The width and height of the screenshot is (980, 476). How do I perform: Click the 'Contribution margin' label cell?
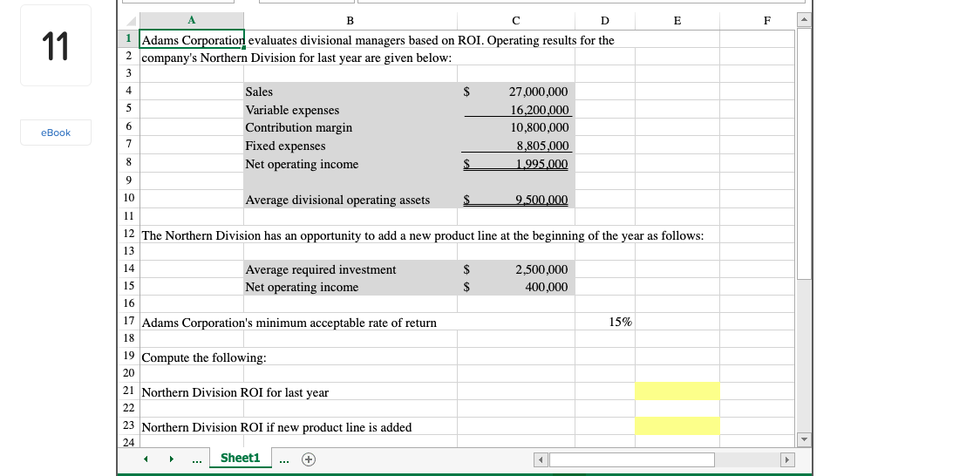pos(350,127)
